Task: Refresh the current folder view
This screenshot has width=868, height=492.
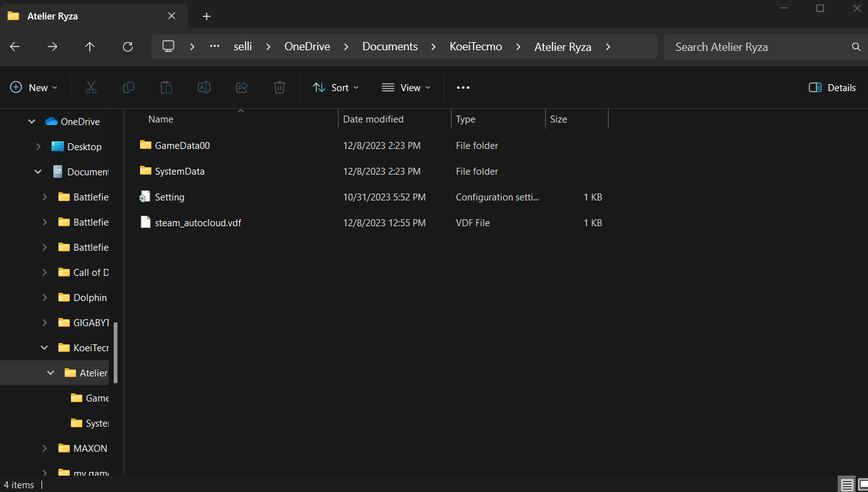Action: [x=127, y=46]
